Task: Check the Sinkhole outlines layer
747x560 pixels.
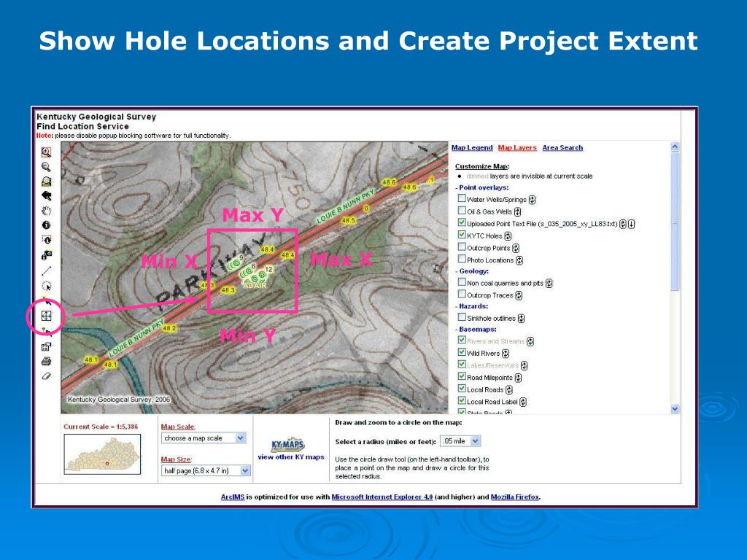Action: [x=462, y=316]
